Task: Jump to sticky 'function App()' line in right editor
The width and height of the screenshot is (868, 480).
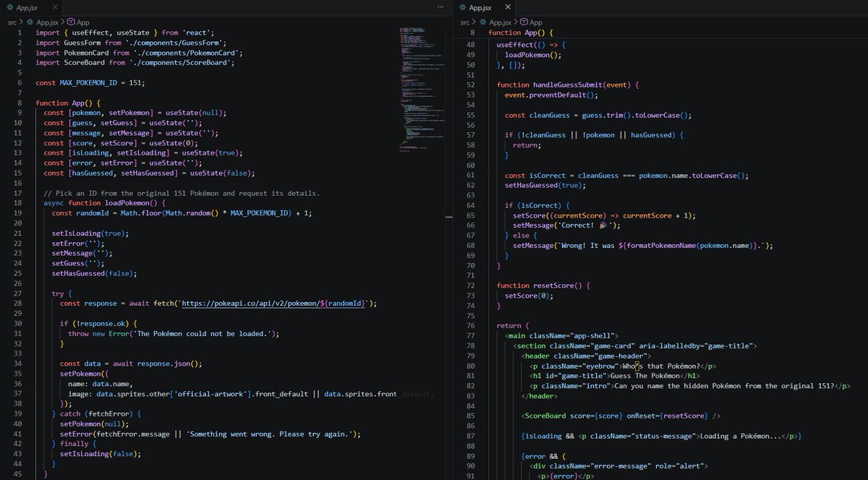Action: click(521, 33)
